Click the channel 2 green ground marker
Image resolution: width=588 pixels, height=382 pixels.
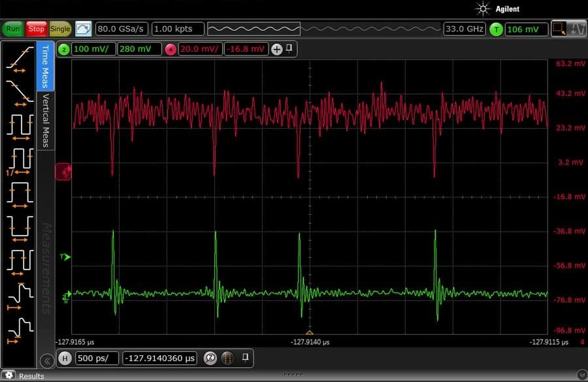67,296
